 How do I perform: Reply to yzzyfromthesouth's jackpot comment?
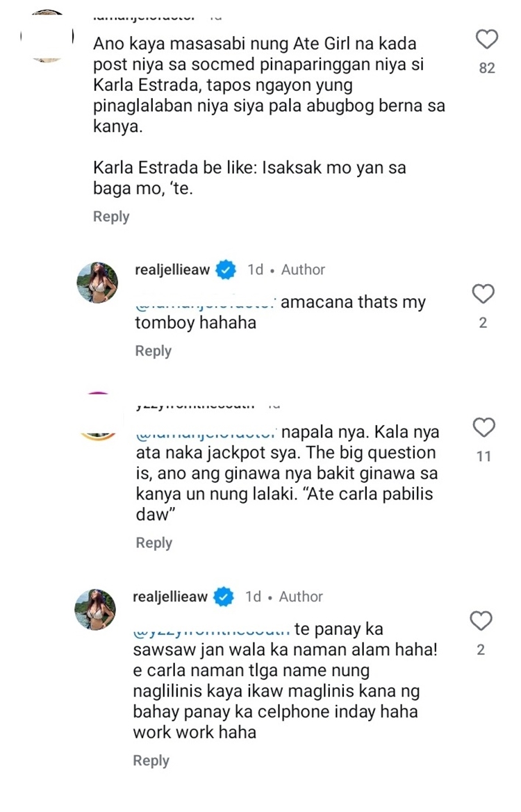[x=154, y=542]
